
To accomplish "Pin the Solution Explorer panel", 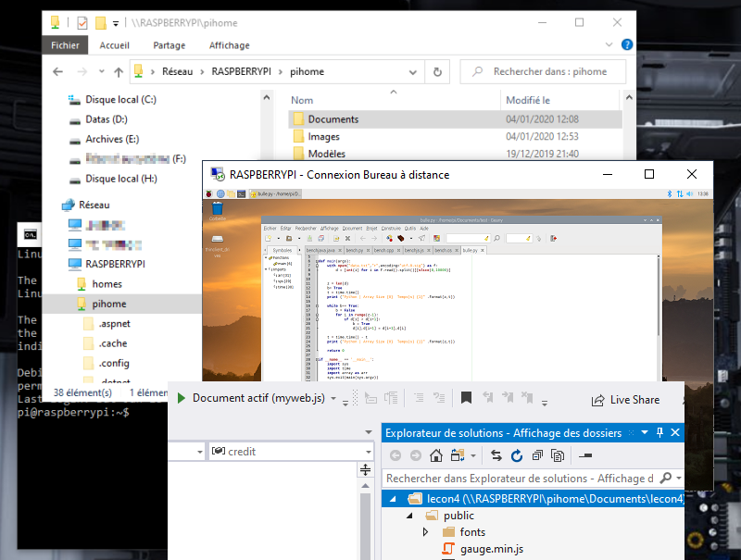I will point(659,432).
